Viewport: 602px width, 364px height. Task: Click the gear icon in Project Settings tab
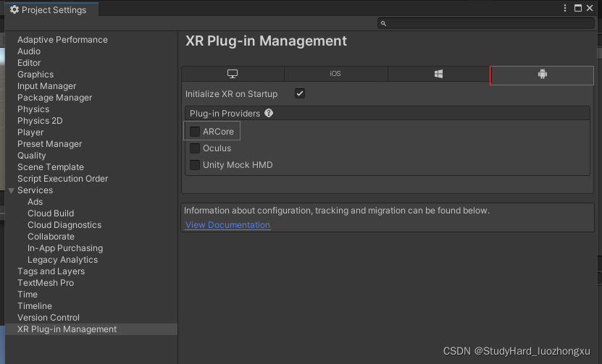pyautogui.click(x=14, y=9)
